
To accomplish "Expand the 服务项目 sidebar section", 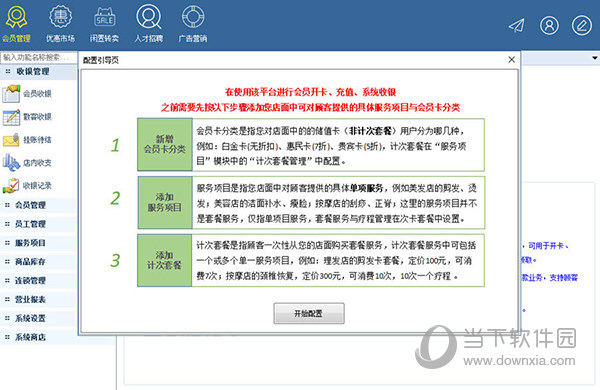I will pyautogui.click(x=38, y=243).
